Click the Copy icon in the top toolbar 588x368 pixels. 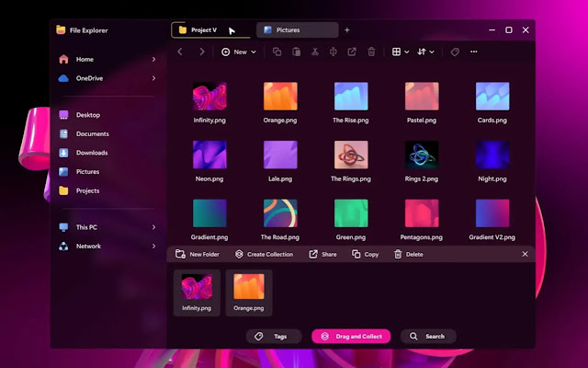[277, 52]
